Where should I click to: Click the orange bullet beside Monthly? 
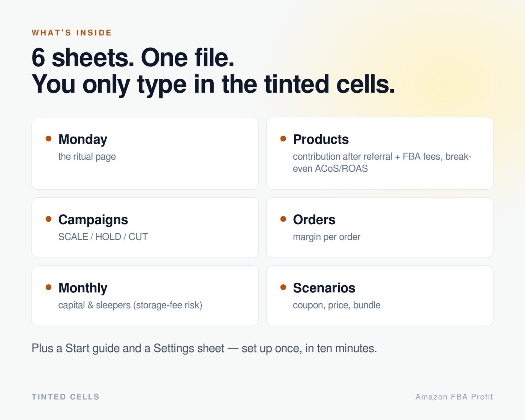point(48,287)
